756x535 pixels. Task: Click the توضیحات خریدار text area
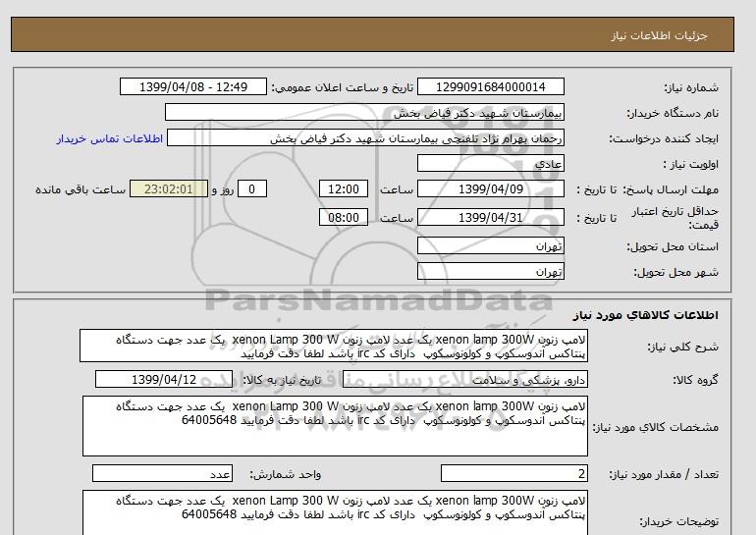(x=335, y=512)
